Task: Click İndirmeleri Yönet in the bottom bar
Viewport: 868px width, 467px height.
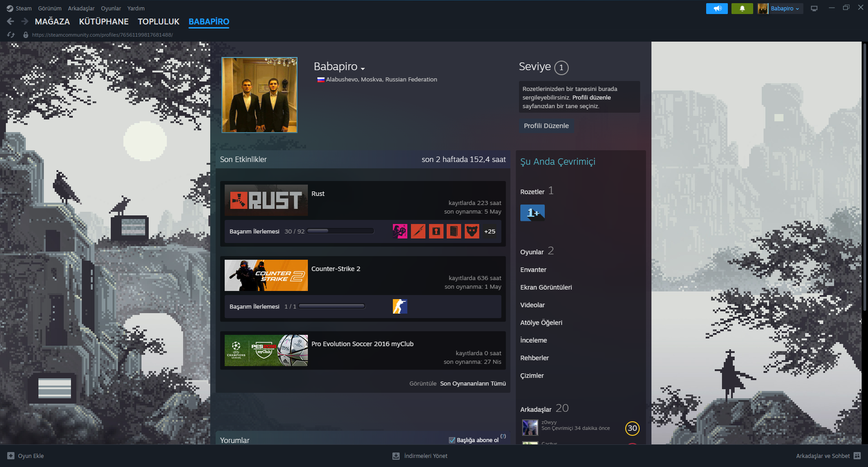Action: [426, 456]
